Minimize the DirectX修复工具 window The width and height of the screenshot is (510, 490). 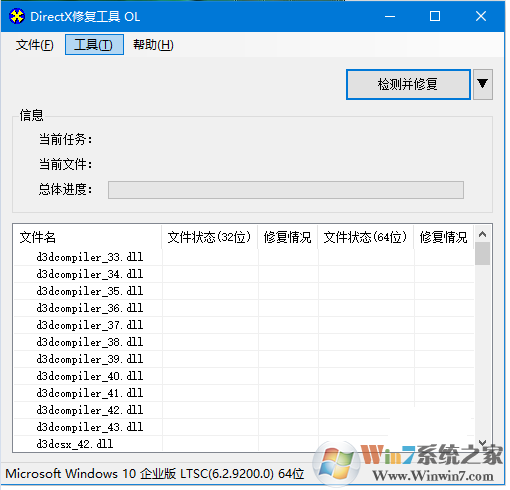click(x=390, y=16)
